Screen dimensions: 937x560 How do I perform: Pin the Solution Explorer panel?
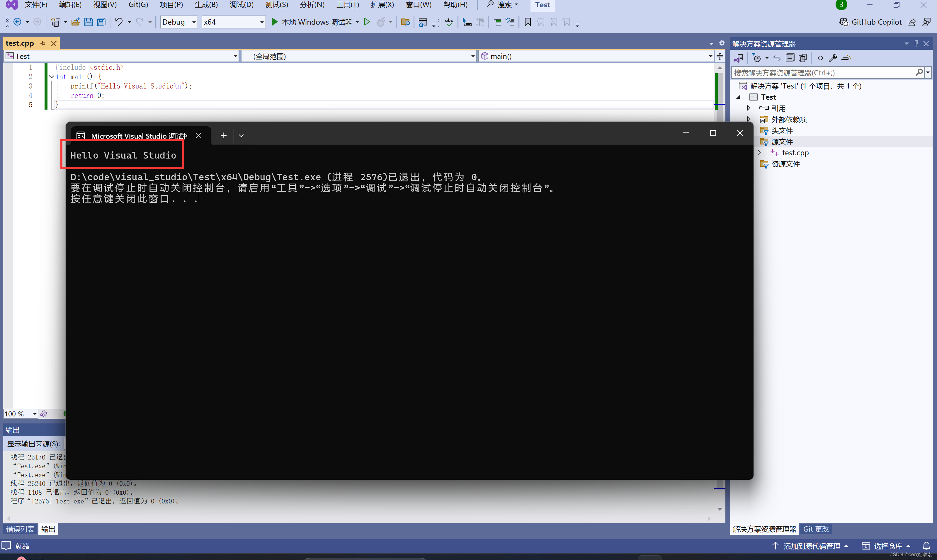click(x=916, y=43)
